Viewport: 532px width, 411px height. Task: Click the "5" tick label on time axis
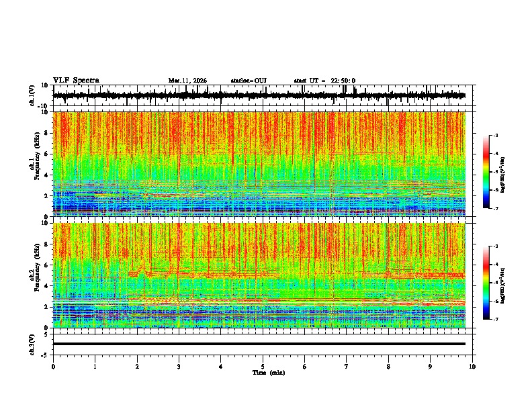pos(263,367)
